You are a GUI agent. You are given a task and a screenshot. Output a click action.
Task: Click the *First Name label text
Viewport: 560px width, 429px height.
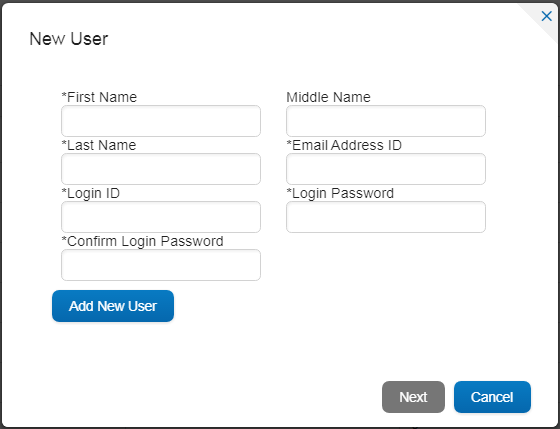click(99, 97)
